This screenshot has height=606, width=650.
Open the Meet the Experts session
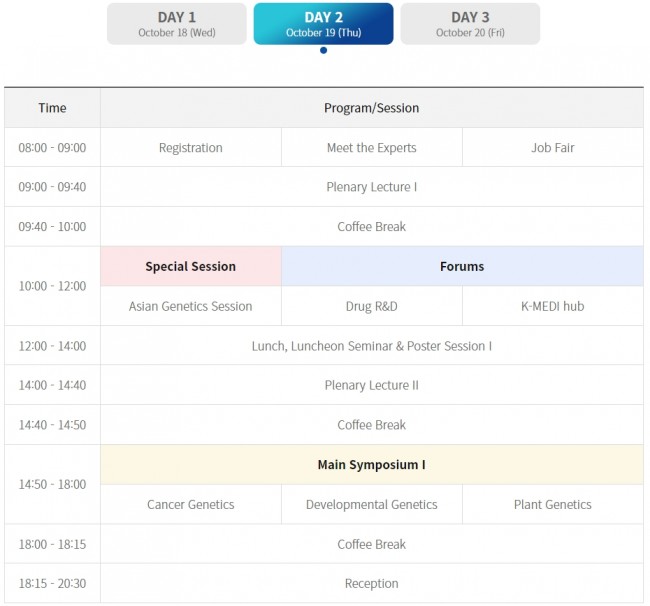(x=371, y=148)
